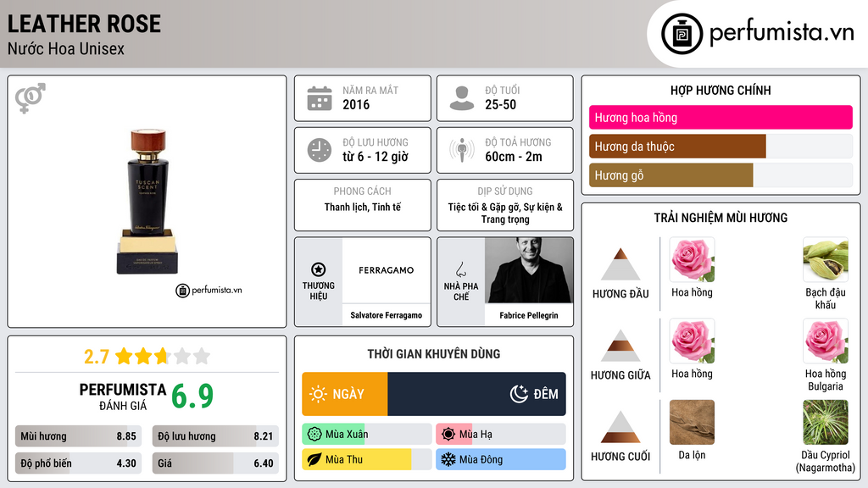The width and height of the screenshot is (868, 488).
Task: Click the Hương đầu pyramid icon
Action: tap(620, 264)
